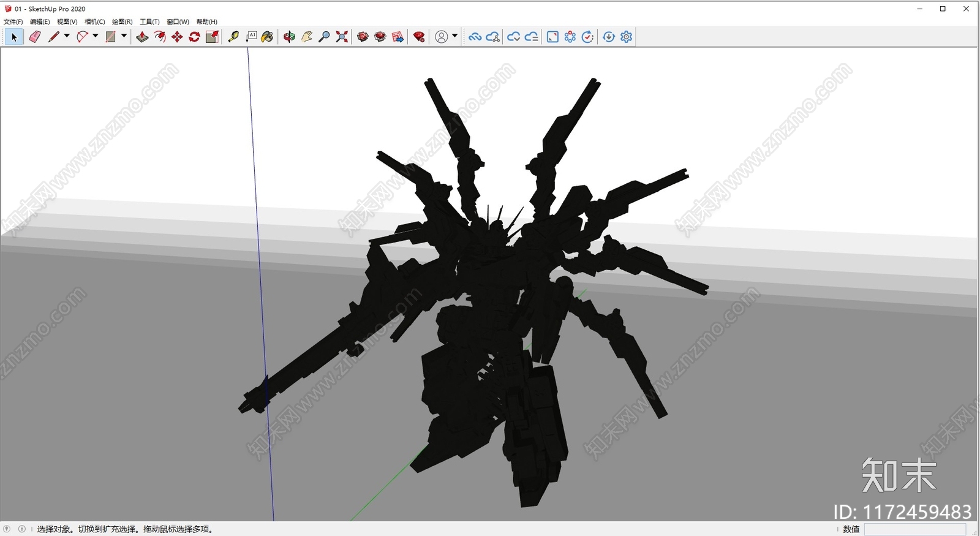Activate the Offset tool
980x536 pixels.
160,37
